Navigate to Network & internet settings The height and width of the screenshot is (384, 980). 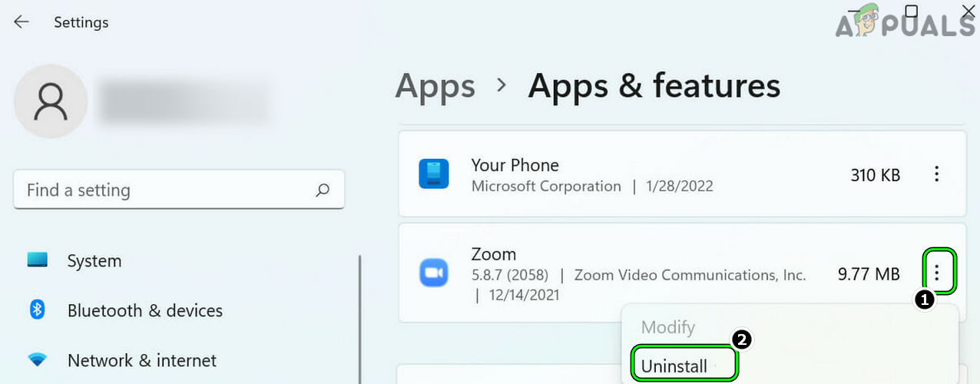pyautogui.click(x=141, y=360)
